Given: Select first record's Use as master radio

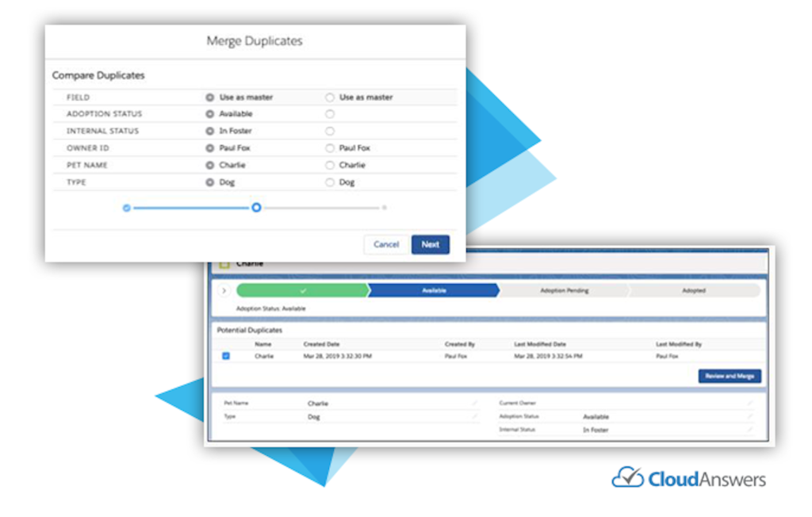Looking at the screenshot, I should [210, 98].
